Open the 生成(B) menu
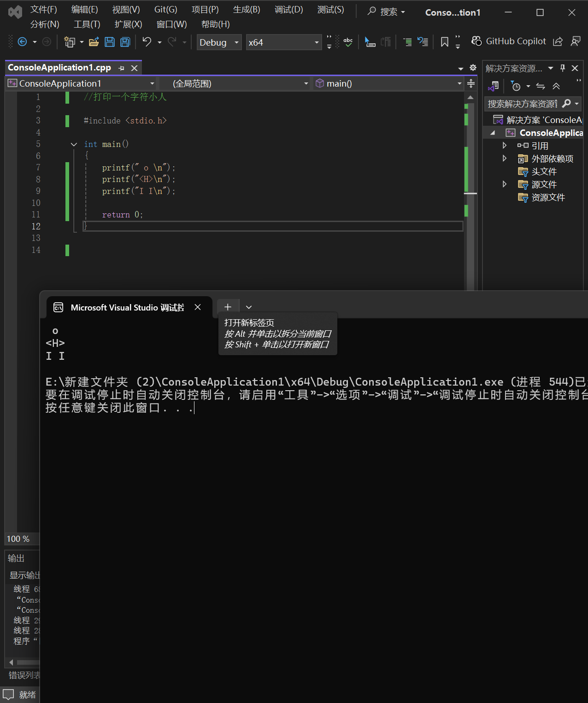The height and width of the screenshot is (703, 588). (247, 10)
